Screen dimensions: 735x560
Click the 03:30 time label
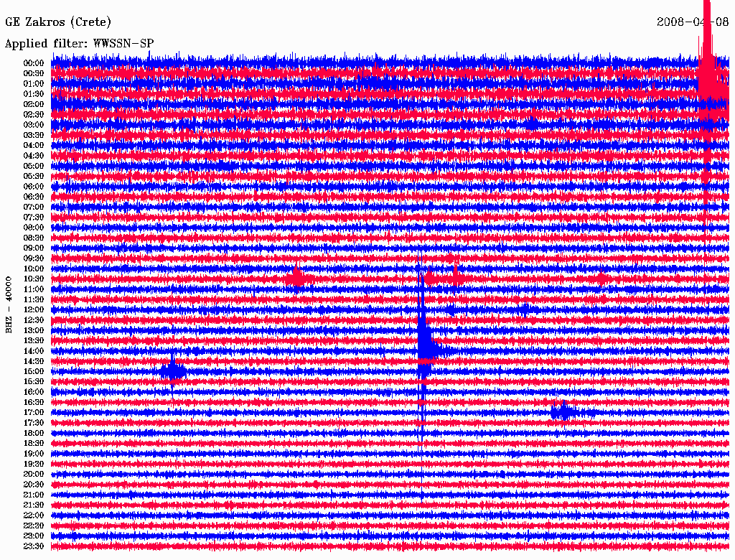[34, 135]
